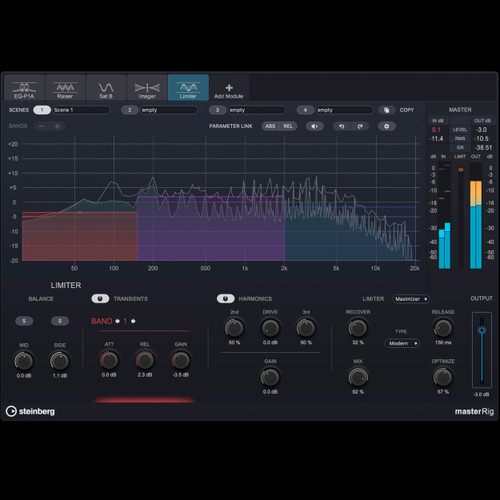Click the copy scene icon
The width and height of the screenshot is (500, 500).
pyautogui.click(x=387, y=110)
